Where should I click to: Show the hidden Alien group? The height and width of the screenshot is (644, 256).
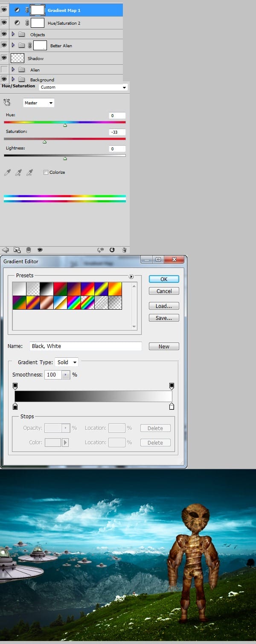click(x=4, y=69)
